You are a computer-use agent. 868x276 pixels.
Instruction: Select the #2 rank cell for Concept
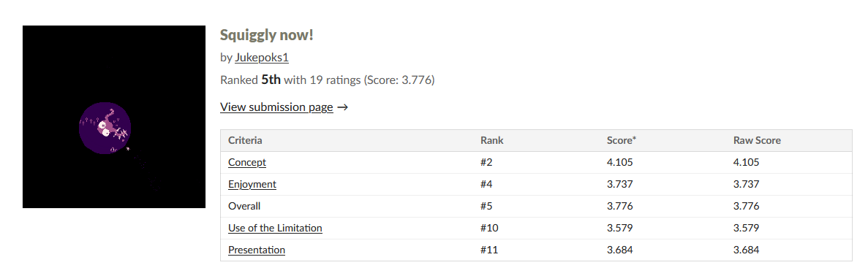487,162
